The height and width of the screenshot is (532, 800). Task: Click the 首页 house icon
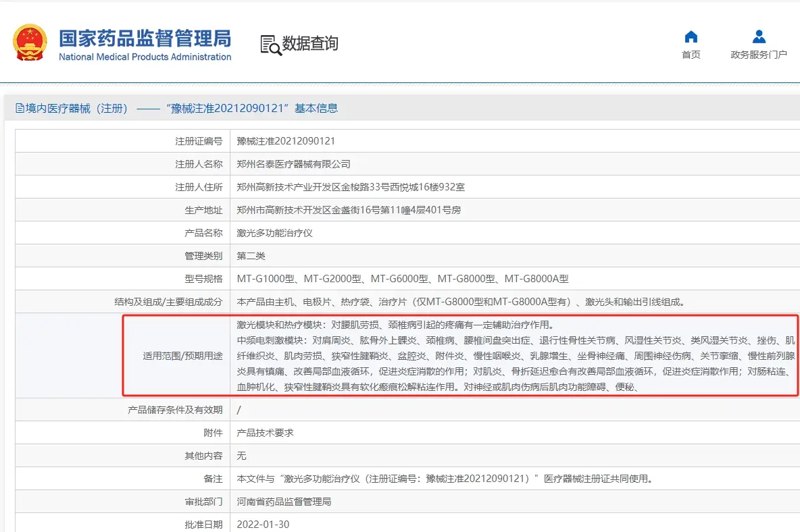(691, 36)
